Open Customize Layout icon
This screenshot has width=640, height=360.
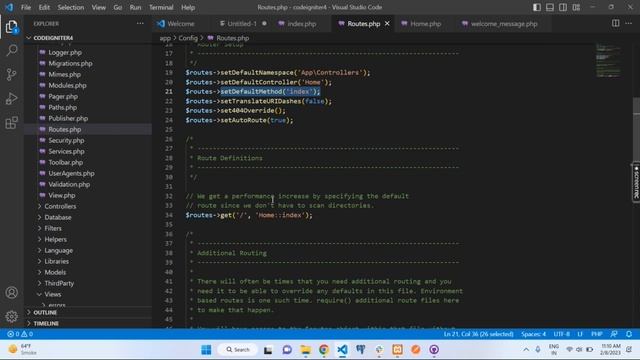pyautogui.click(x=576, y=7)
